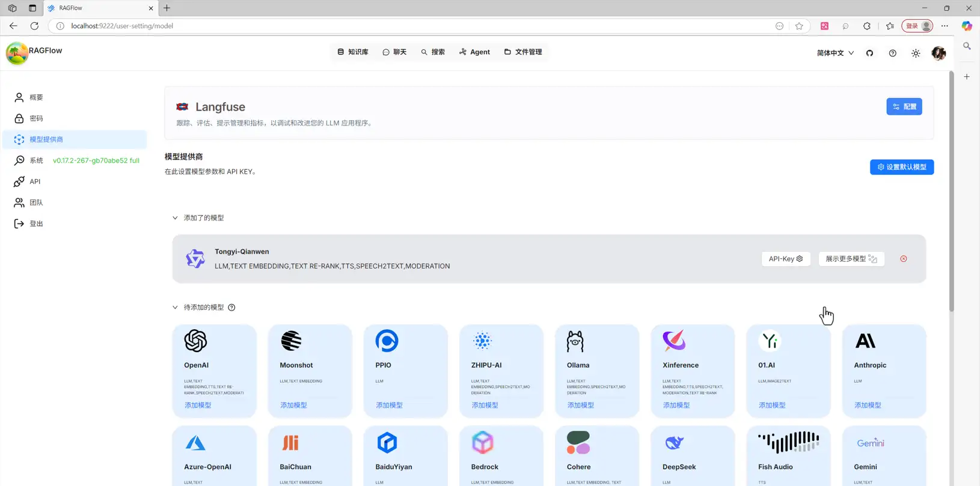Click the 设置默认模型 button
This screenshot has height=486, width=980.
point(901,167)
